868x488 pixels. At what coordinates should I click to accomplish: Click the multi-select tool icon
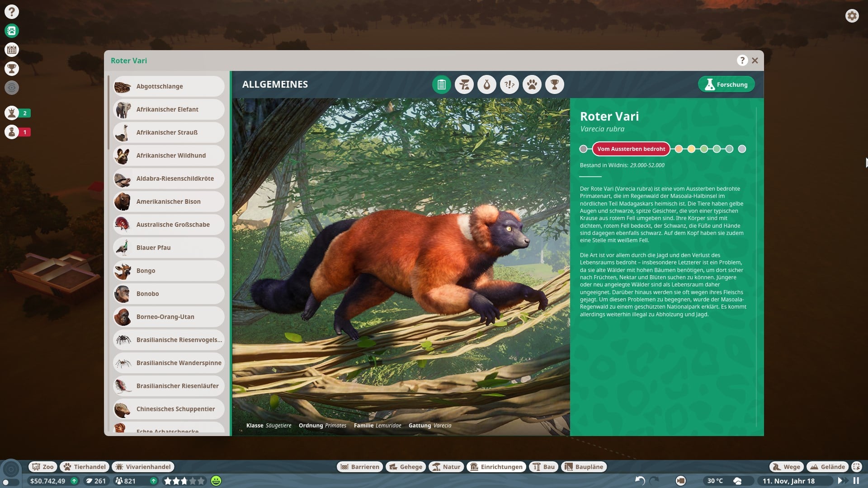tap(856, 467)
